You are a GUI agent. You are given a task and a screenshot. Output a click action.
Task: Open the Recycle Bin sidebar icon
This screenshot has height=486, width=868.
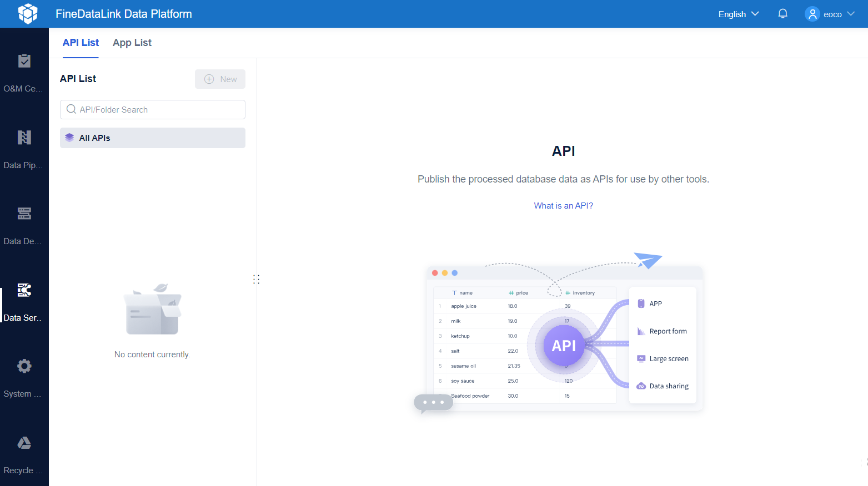click(x=24, y=443)
